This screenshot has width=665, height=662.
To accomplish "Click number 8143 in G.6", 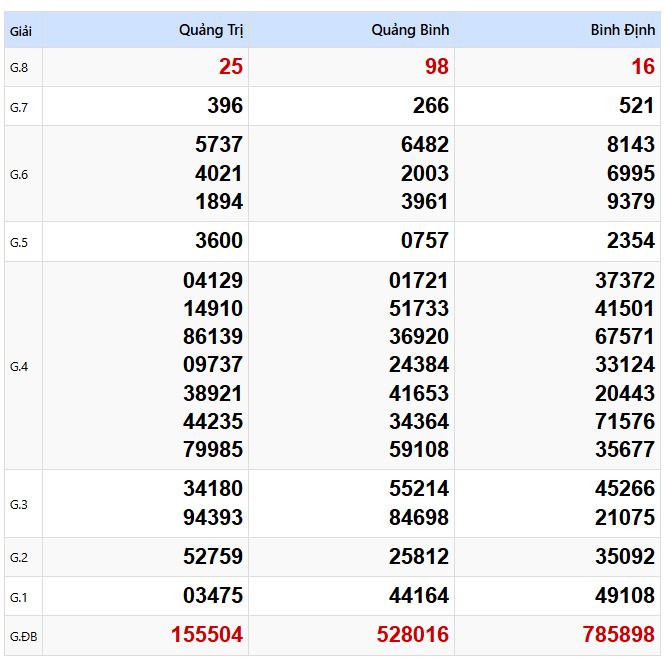I will pos(631,144).
